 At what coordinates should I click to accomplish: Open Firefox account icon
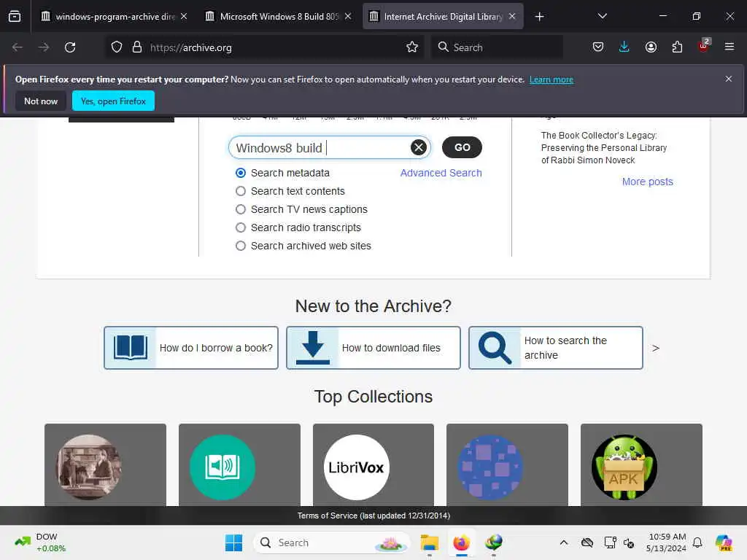[651, 47]
